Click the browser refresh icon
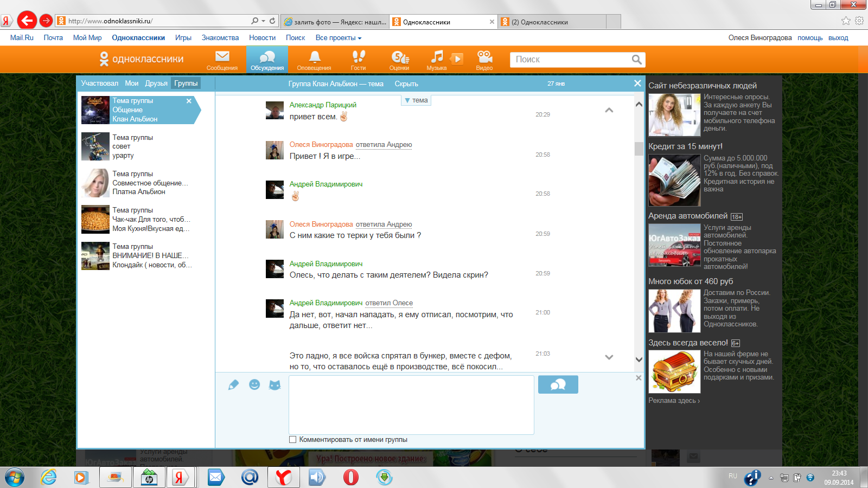 tap(272, 21)
